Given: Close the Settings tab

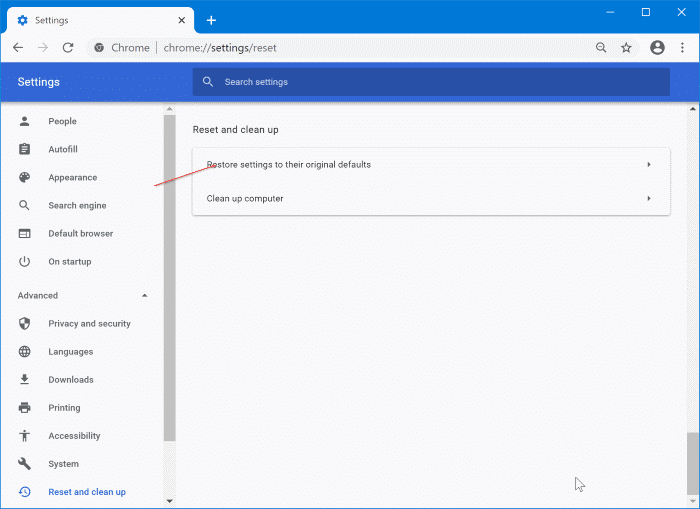Looking at the screenshot, I should tap(183, 20).
